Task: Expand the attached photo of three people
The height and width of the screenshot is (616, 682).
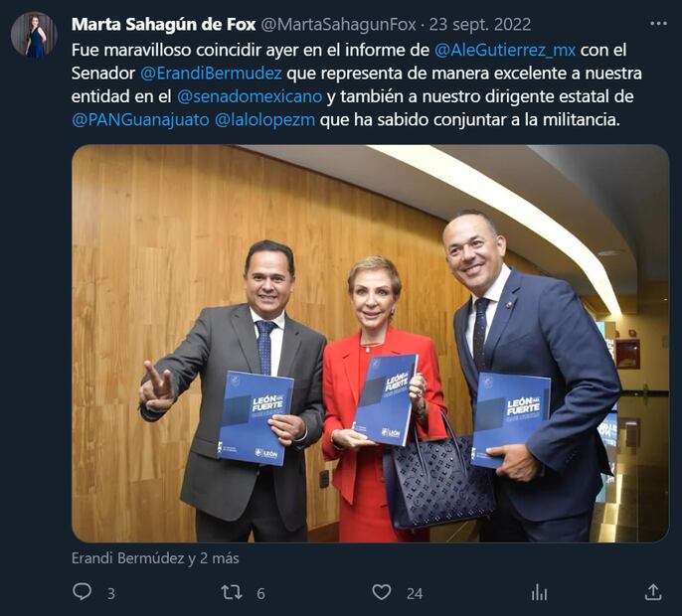Action: pos(370,344)
